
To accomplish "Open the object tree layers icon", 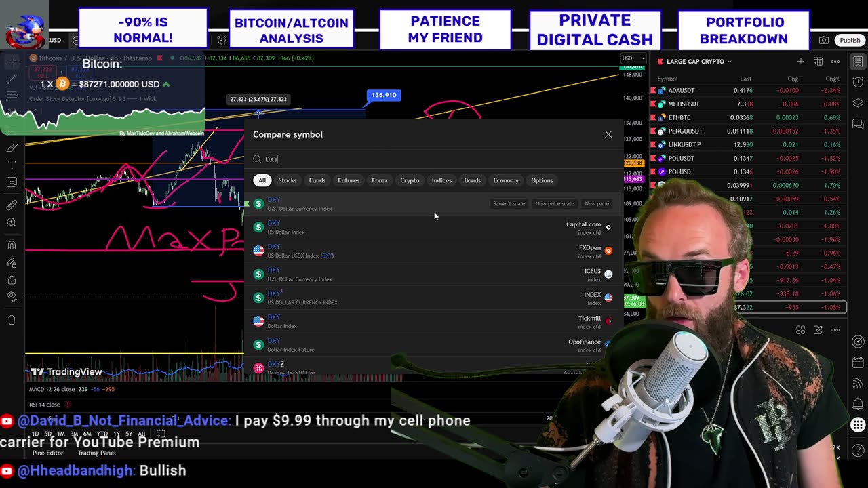I will pyautogui.click(x=858, y=103).
